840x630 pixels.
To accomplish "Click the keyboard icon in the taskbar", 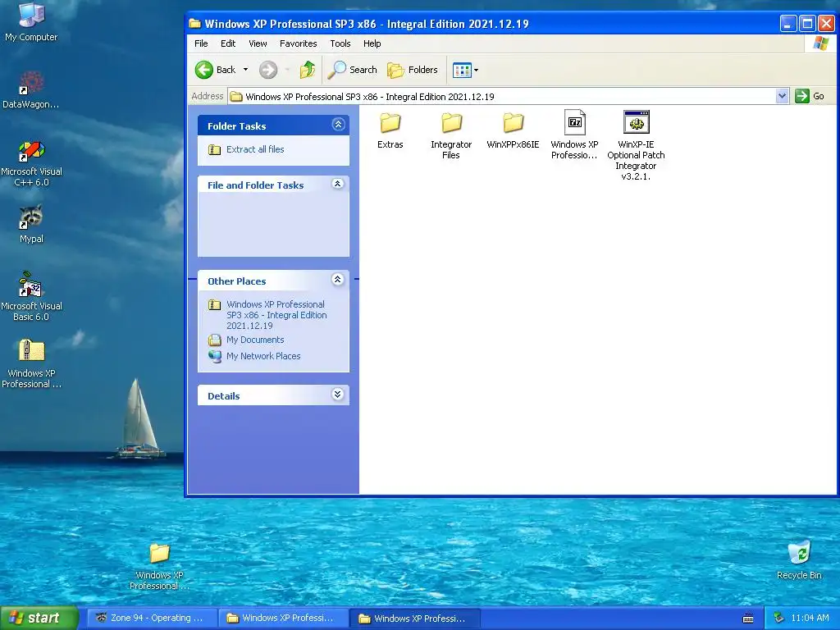I will (x=748, y=619).
